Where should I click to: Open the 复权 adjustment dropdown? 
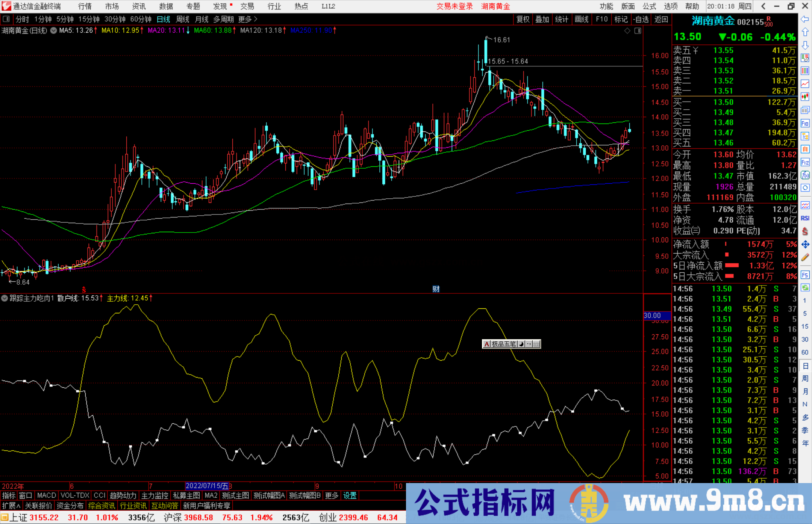click(x=523, y=19)
